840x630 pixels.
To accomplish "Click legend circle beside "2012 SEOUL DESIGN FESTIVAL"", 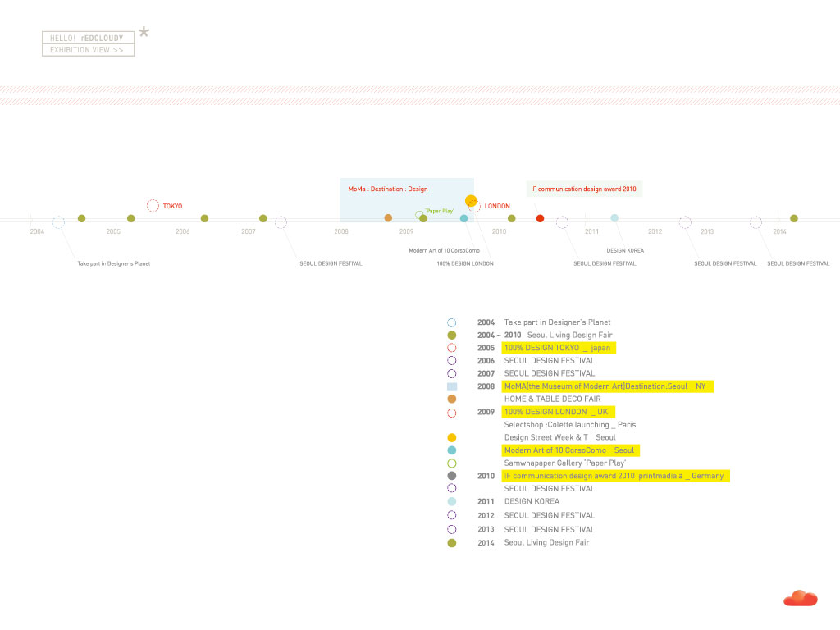I will (x=452, y=515).
